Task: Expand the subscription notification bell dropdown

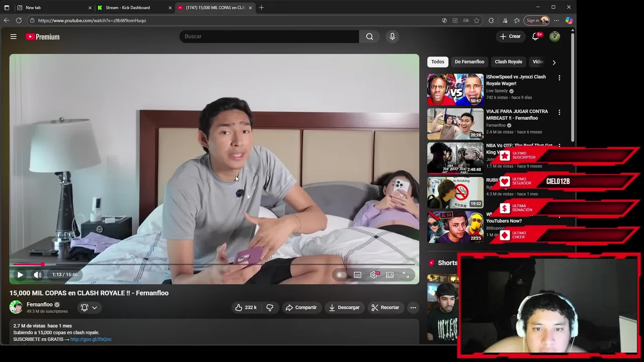Action: [89, 307]
